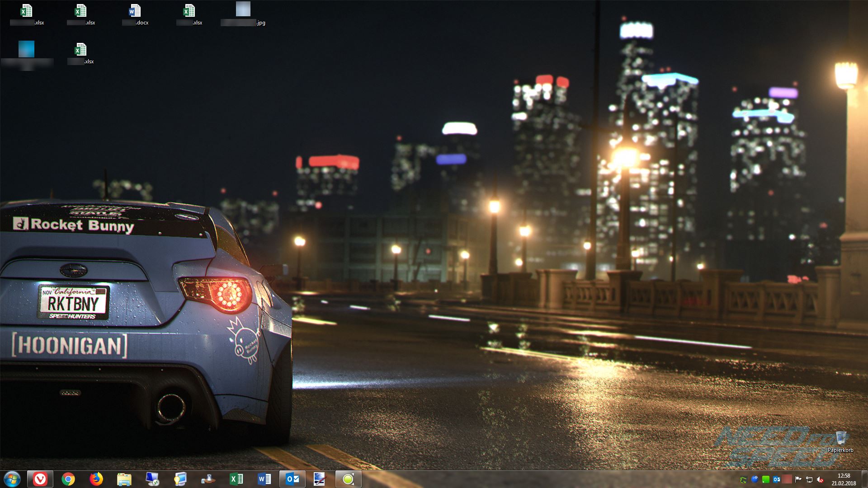The height and width of the screenshot is (488, 868).
Task: Activate the green circle app in taskbar
Action: tap(349, 479)
